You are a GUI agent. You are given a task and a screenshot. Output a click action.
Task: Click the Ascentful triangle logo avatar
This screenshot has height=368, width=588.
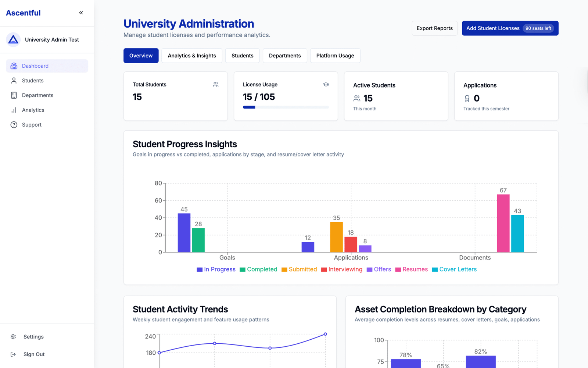coord(13,40)
